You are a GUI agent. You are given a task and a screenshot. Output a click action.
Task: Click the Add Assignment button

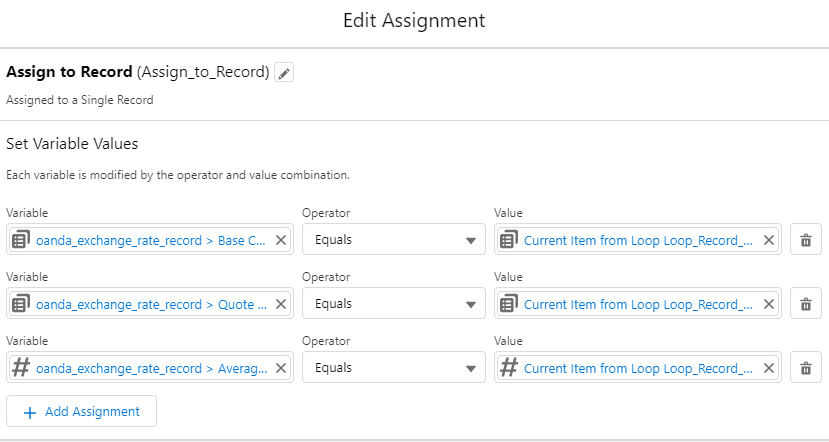(x=81, y=411)
